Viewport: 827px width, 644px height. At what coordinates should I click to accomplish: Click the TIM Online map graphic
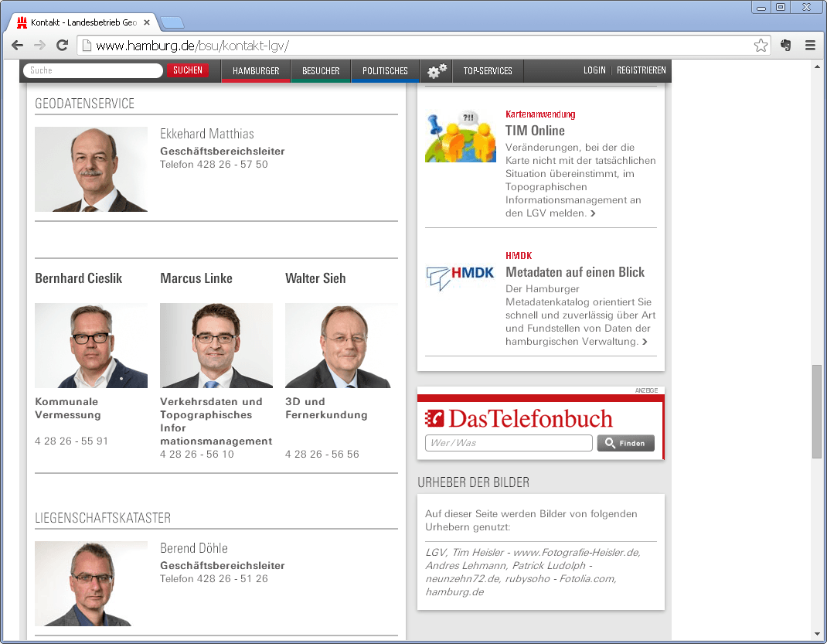(460, 136)
